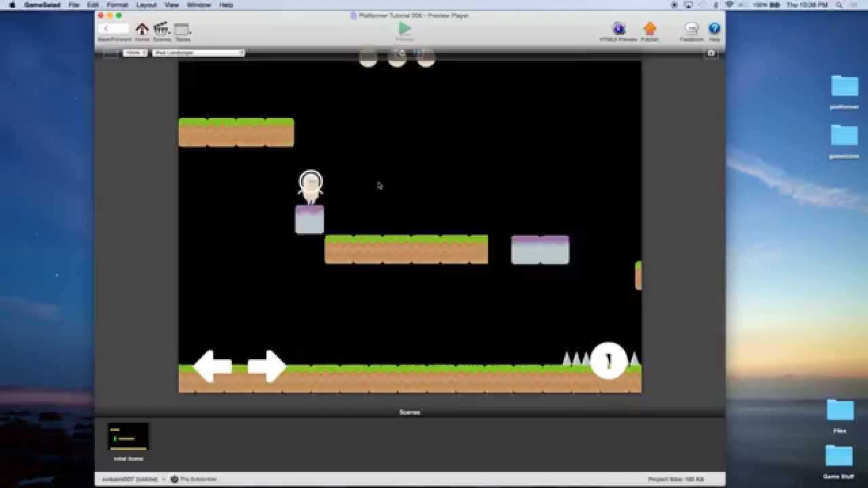This screenshot has height=488, width=868.
Task: Open the Feedback speech bubble icon
Action: click(x=692, y=28)
